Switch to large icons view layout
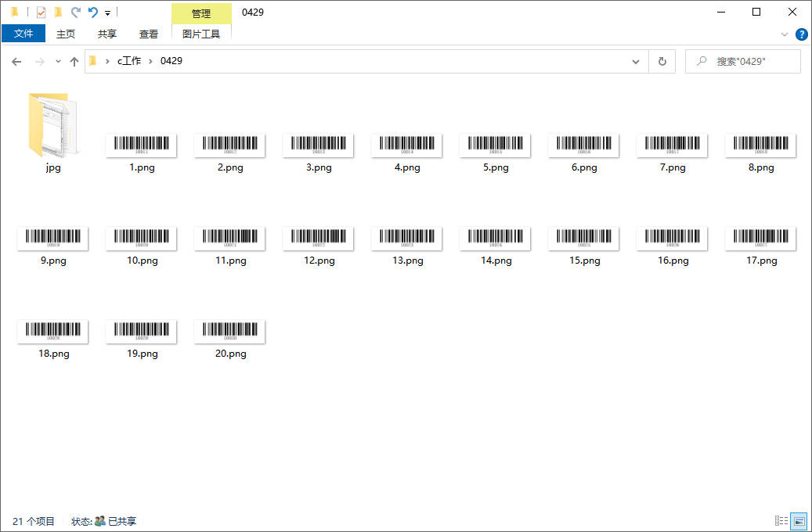The image size is (812, 532). (799, 520)
